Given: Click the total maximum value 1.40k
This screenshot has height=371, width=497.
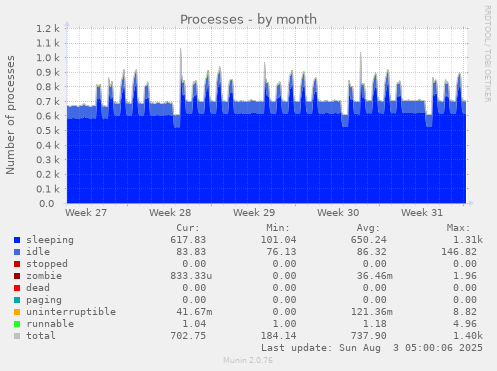Looking at the screenshot, I should (468, 336).
